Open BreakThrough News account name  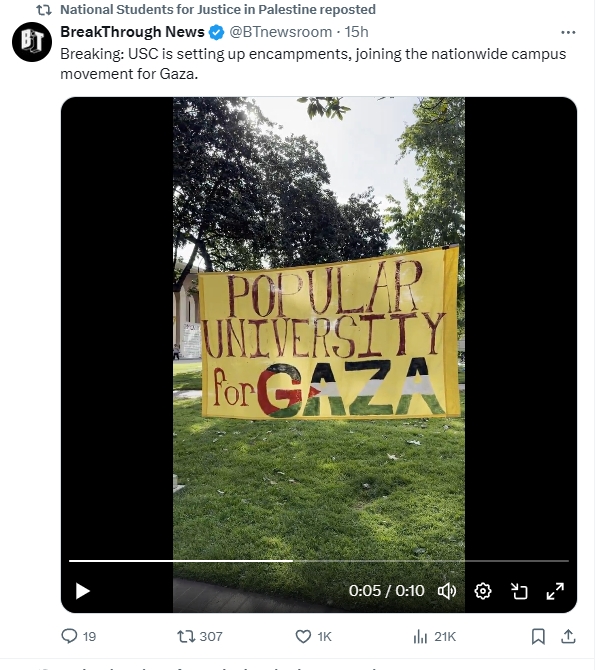[132, 32]
